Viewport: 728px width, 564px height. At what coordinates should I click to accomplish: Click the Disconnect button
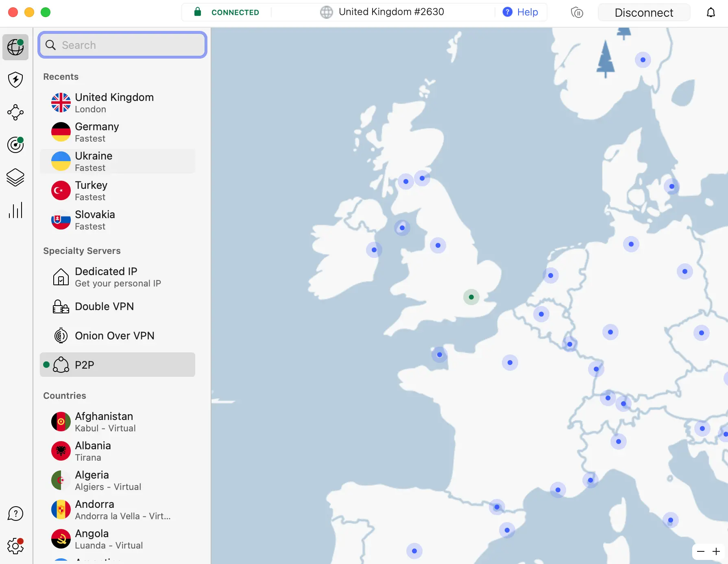[644, 13]
